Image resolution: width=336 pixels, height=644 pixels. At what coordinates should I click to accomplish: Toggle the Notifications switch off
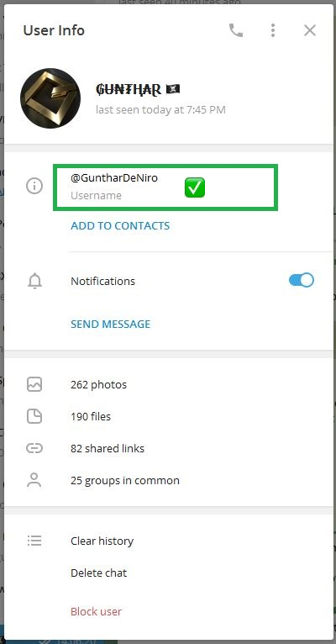[x=302, y=281]
